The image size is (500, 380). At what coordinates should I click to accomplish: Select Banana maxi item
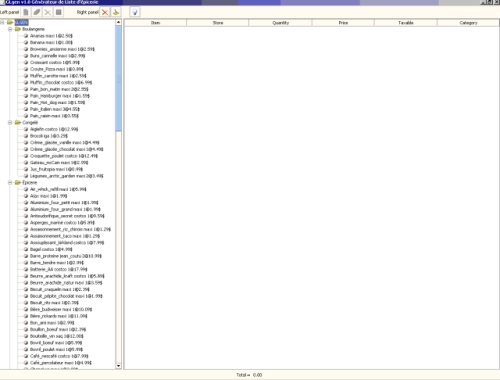click(x=51, y=42)
